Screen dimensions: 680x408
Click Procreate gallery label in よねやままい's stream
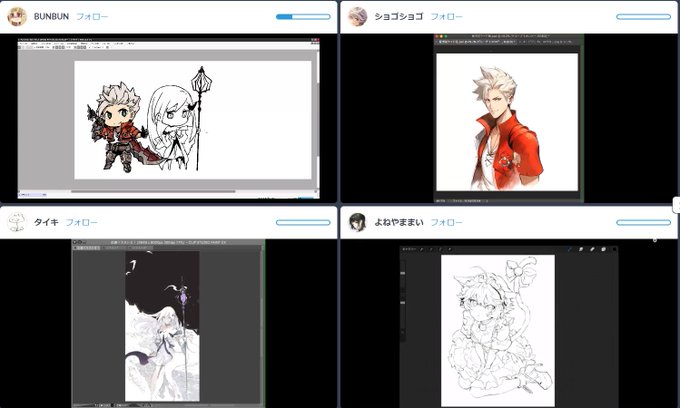[x=409, y=249]
